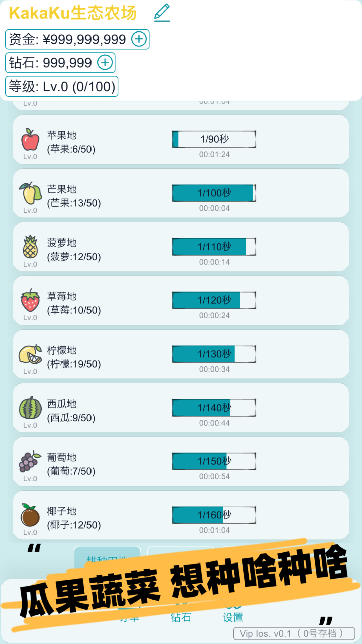Image resolution: width=362 pixels, height=644 pixels.
Task: Open the 钻石 tab in bottom bar
Action: (x=181, y=616)
